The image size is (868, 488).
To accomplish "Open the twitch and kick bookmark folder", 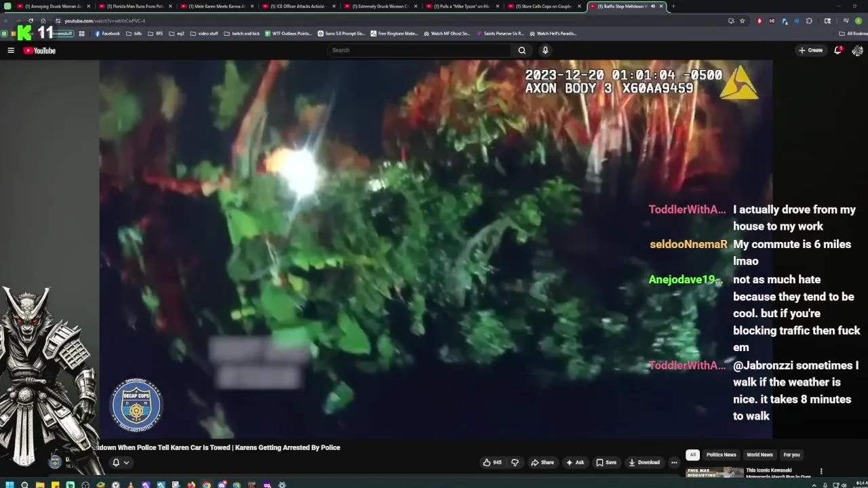I will point(241,33).
